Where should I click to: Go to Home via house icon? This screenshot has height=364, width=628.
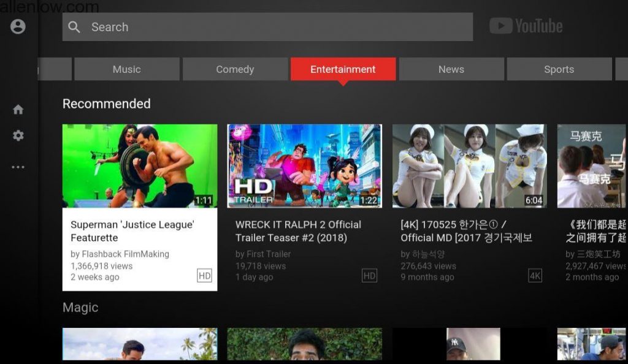(x=18, y=110)
